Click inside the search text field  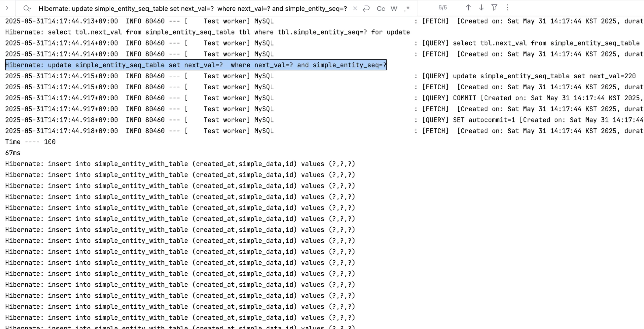point(193,9)
